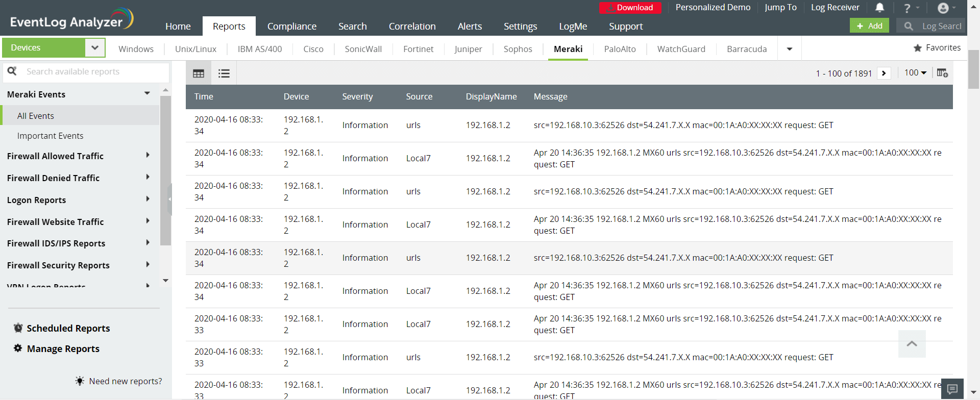Open the Correlation tab
Image resolution: width=980 pixels, height=400 pixels.
tap(412, 27)
